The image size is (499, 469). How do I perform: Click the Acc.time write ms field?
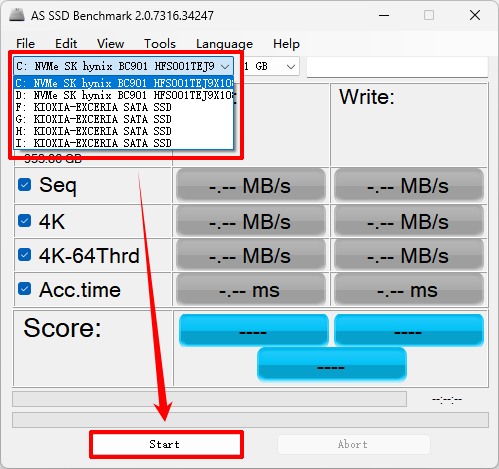[x=409, y=290]
